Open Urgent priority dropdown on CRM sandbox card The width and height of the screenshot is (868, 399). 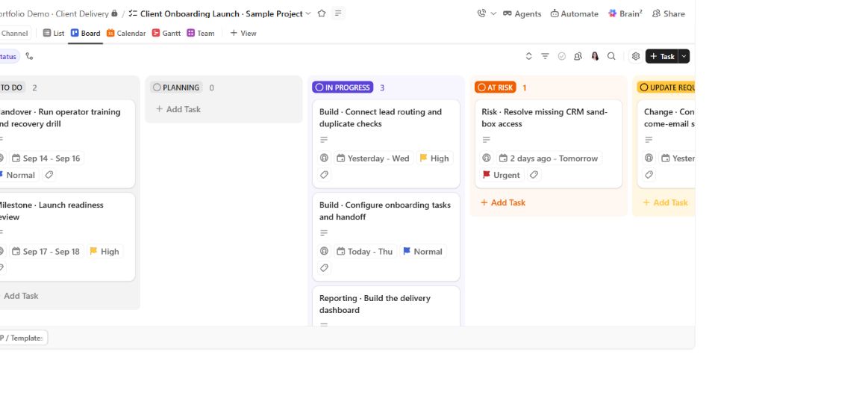[x=502, y=175]
